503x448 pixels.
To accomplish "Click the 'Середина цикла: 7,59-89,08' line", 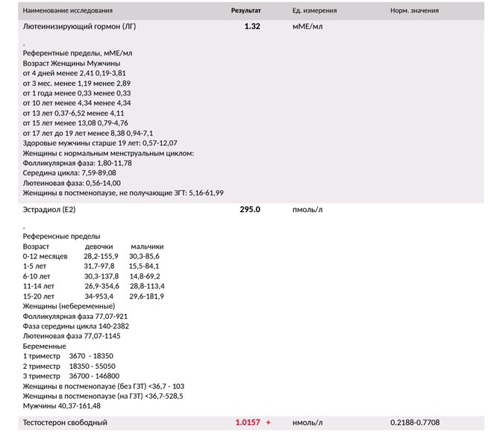I will pos(69,172).
